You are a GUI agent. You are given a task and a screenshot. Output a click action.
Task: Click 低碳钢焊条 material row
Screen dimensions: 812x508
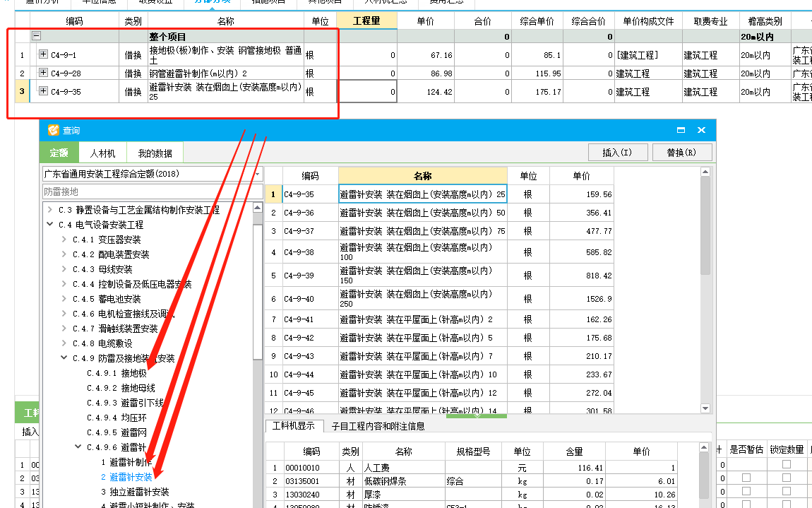(x=471, y=481)
